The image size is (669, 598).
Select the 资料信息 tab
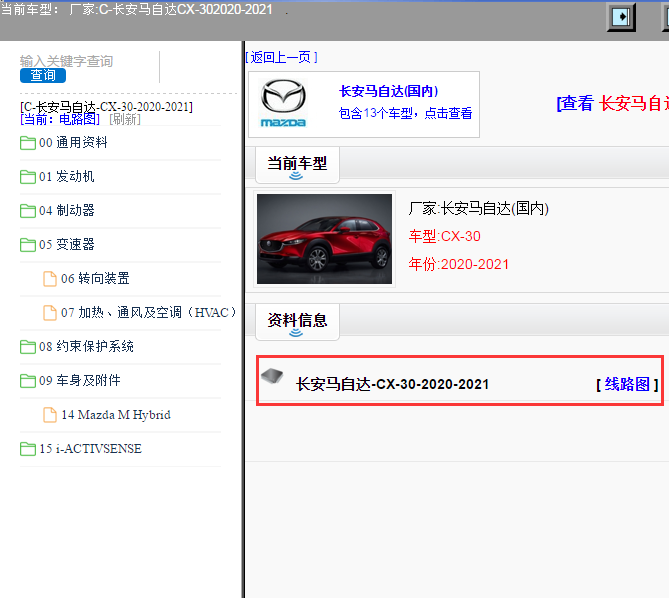tap(297, 322)
